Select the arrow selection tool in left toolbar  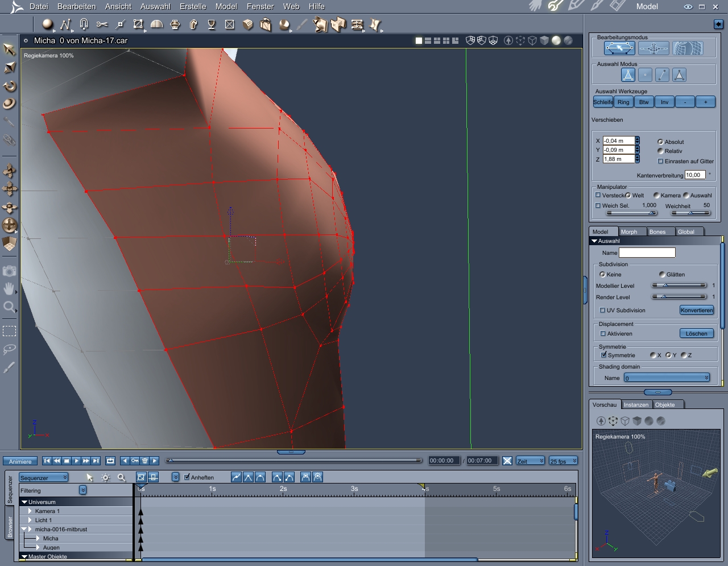click(x=9, y=49)
